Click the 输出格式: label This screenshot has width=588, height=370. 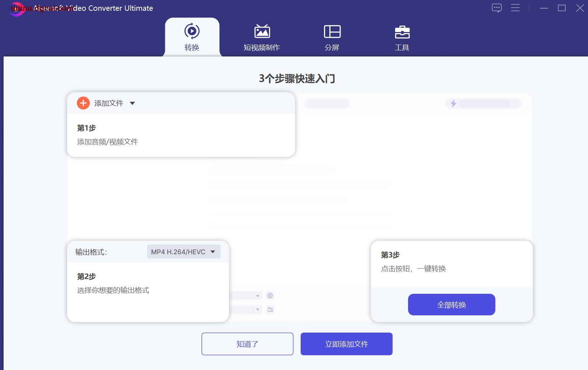pyautogui.click(x=91, y=252)
